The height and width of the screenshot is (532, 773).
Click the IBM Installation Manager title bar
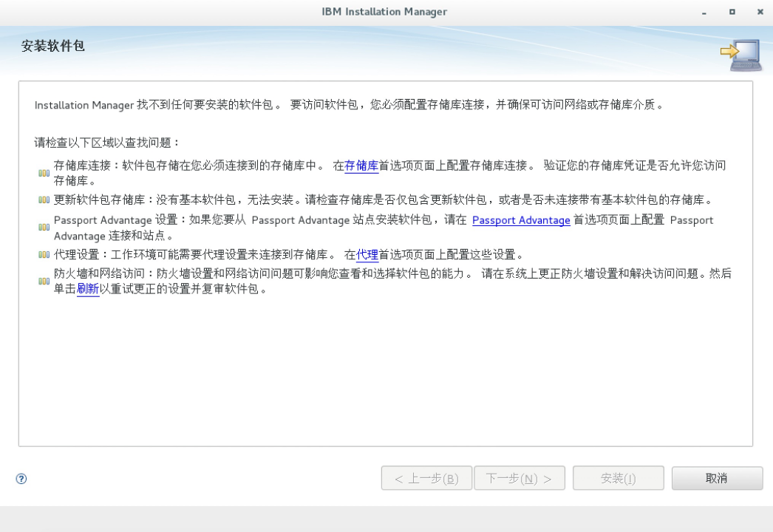tap(384, 12)
